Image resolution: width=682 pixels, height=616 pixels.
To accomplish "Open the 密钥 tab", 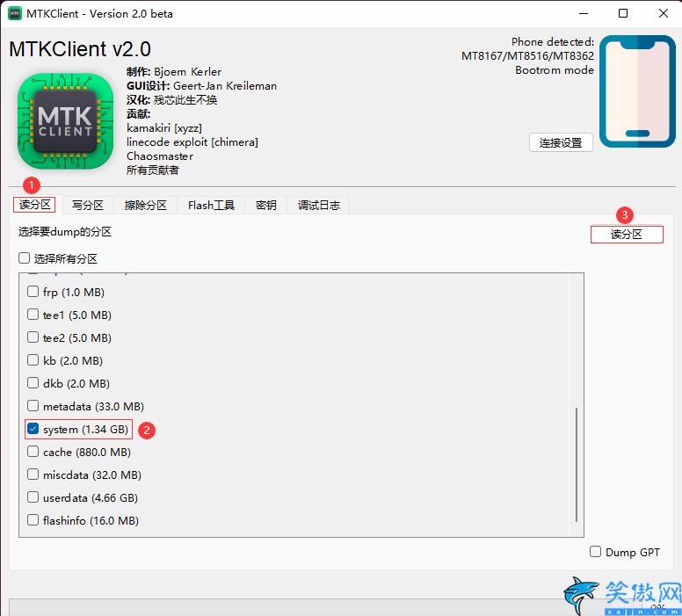I will click(x=265, y=205).
